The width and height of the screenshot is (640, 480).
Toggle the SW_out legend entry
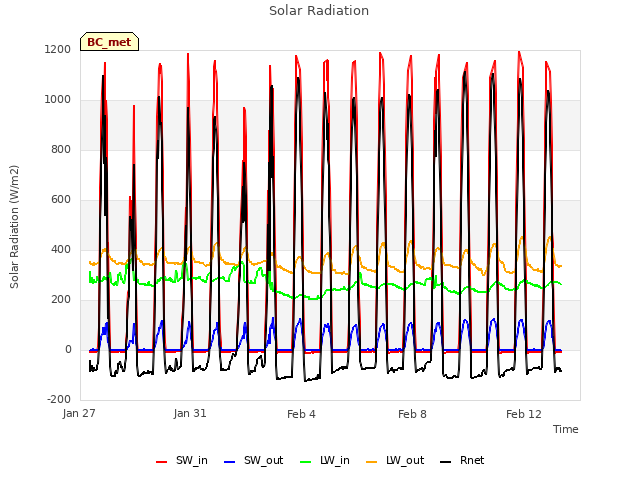(253, 461)
